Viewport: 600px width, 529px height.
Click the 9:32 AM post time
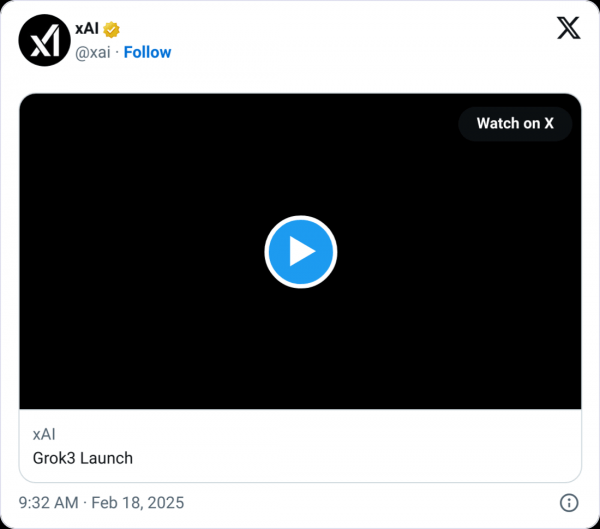pyautogui.click(x=49, y=502)
